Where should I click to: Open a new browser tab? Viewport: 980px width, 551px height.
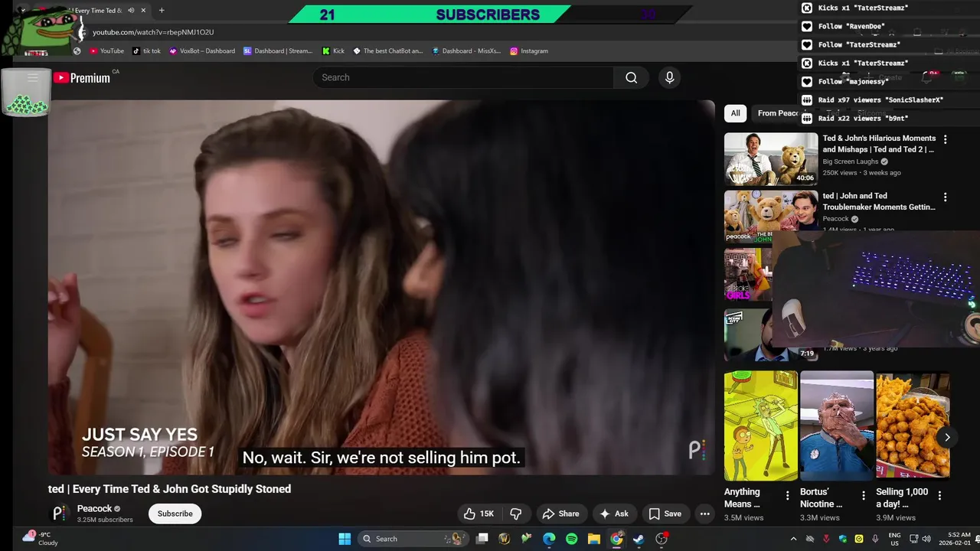point(161,10)
